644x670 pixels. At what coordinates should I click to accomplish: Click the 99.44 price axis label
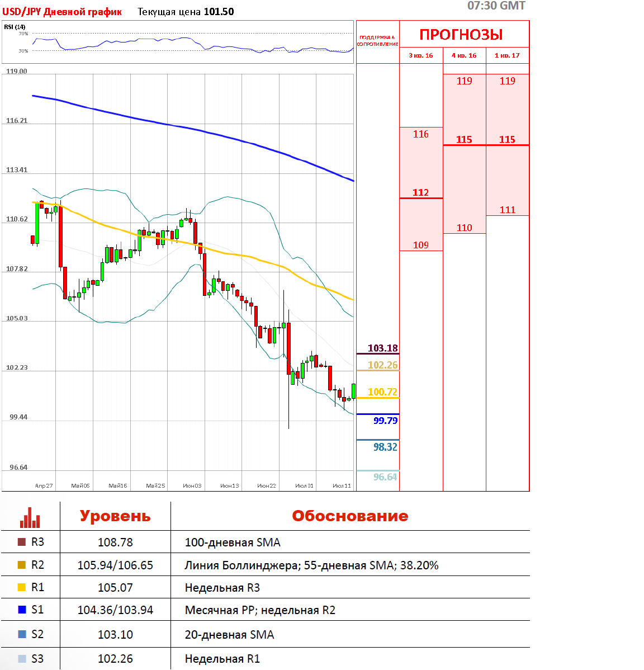(18, 417)
